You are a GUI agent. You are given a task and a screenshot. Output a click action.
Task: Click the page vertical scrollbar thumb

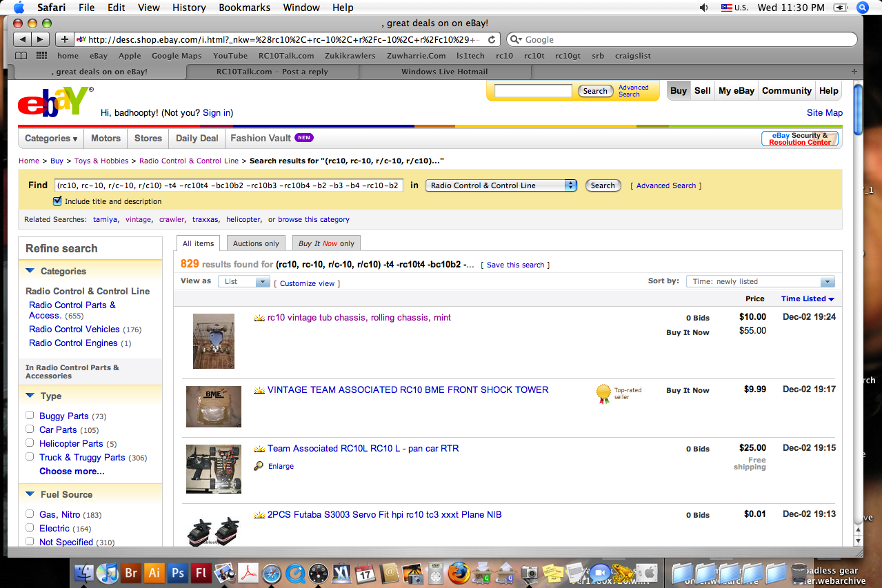[x=858, y=109]
